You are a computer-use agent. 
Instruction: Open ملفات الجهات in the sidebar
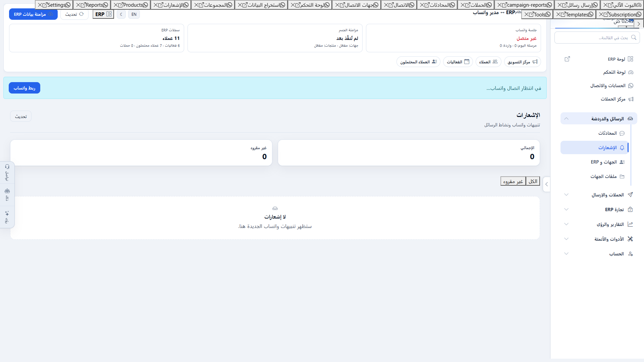(594, 176)
